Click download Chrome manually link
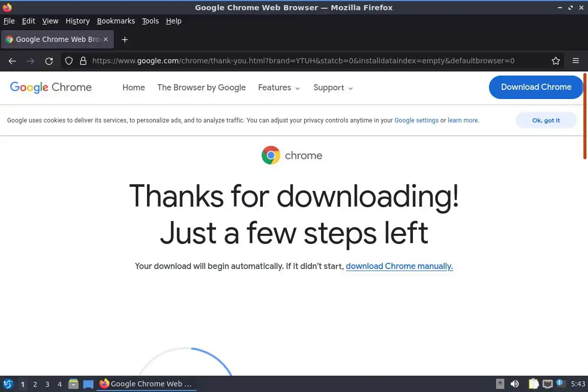588x392 pixels. point(399,266)
